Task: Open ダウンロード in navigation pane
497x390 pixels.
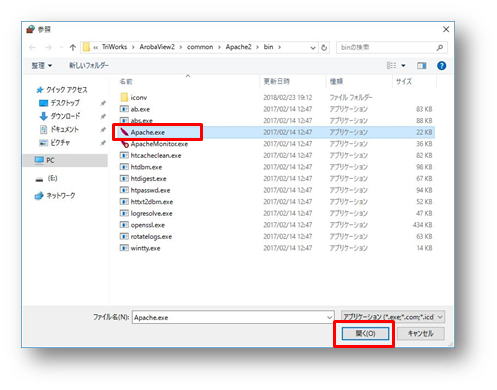Action: [65, 116]
